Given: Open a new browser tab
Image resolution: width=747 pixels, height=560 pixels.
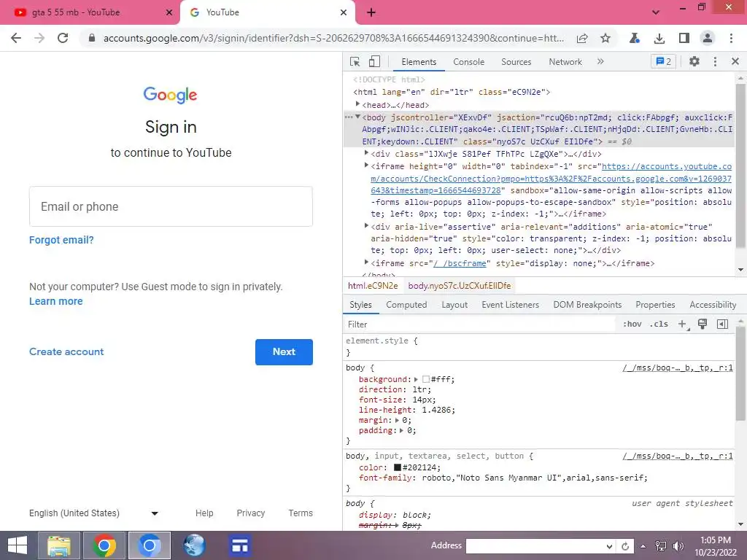Looking at the screenshot, I should point(371,12).
